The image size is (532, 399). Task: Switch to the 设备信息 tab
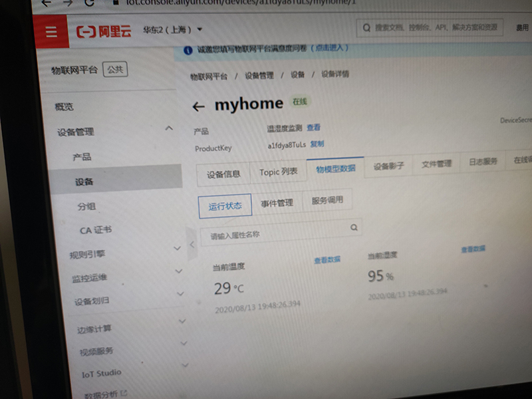(223, 174)
